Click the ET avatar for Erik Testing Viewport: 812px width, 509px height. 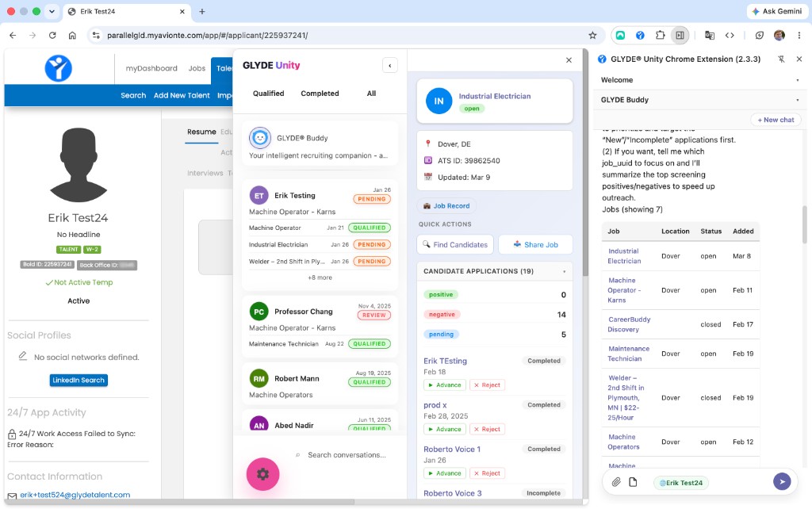click(x=259, y=196)
